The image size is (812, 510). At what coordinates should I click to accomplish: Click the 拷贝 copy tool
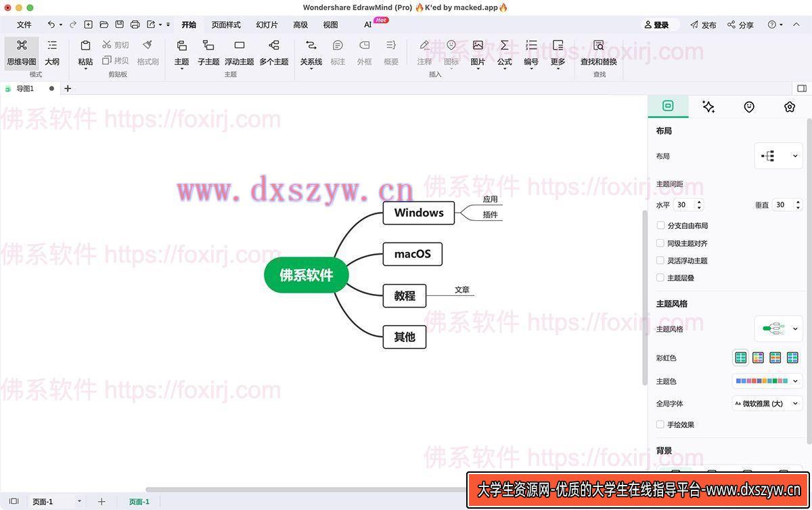(116, 61)
